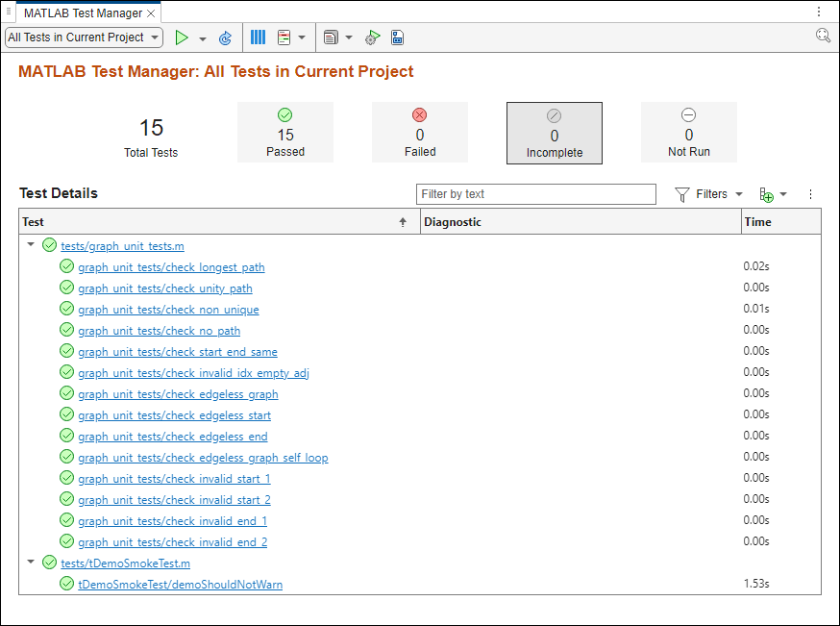
Task: Open All Tests in Current Project dropdown
Action: [85, 38]
